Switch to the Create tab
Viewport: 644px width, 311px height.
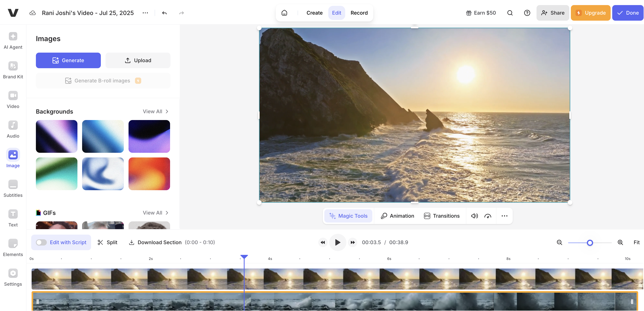[315, 13]
